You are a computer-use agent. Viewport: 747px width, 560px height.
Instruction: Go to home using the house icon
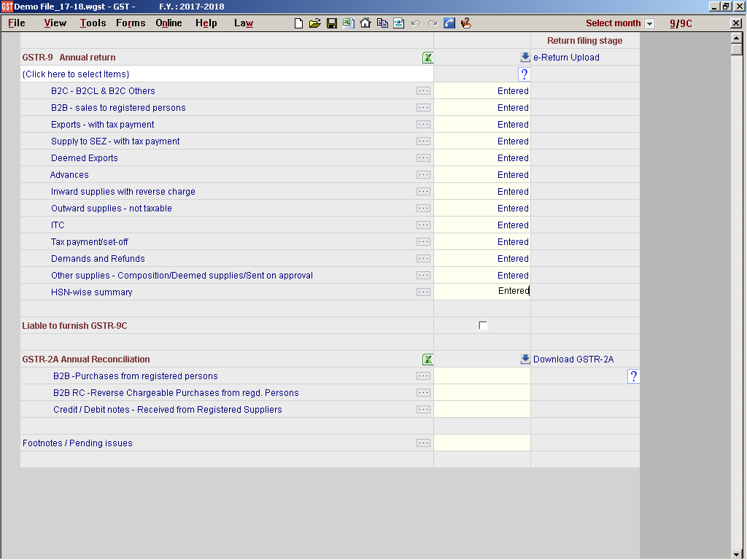pyautogui.click(x=365, y=23)
